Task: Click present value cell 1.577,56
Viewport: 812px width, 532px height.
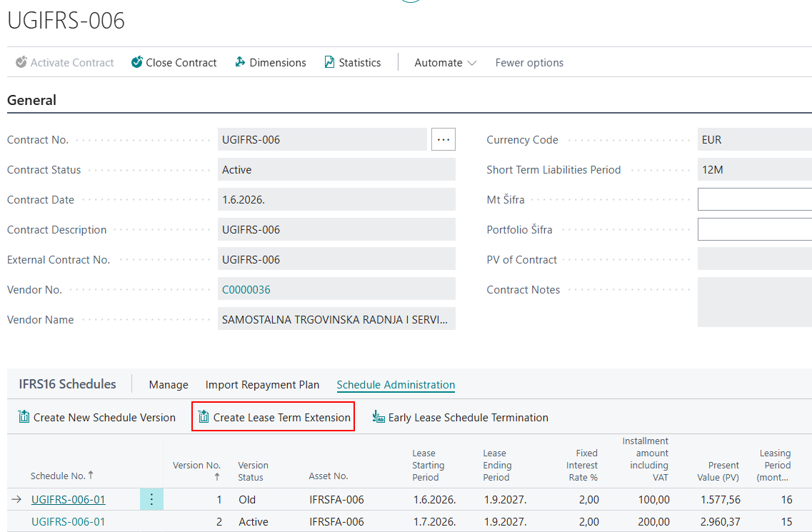Action: click(x=721, y=499)
